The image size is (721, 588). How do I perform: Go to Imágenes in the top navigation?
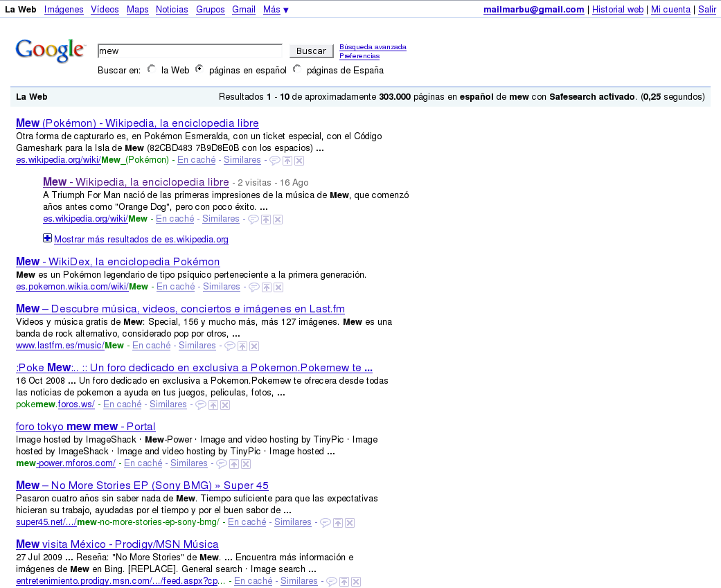coord(64,10)
